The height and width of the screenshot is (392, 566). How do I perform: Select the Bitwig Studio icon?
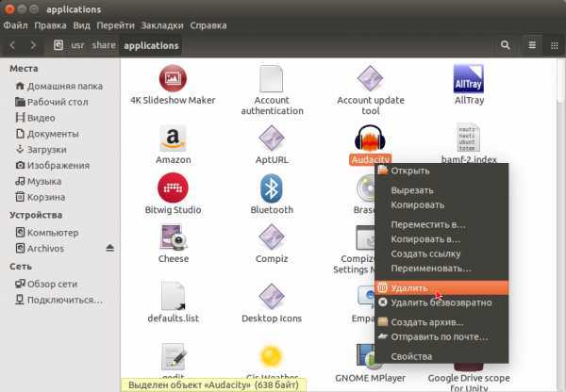pyautogui.click(x=173, y=188)
